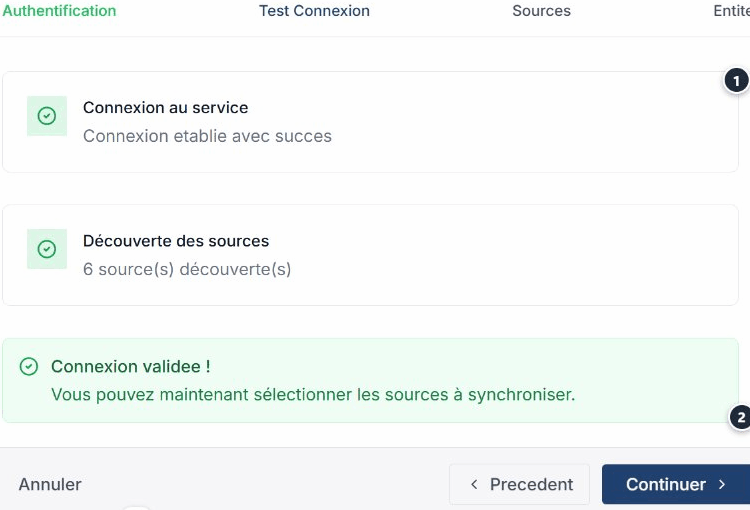This screenshot has height=510, width=750.
Task: Click the 'Connexion validee !' heading
Action: point(130,367)
